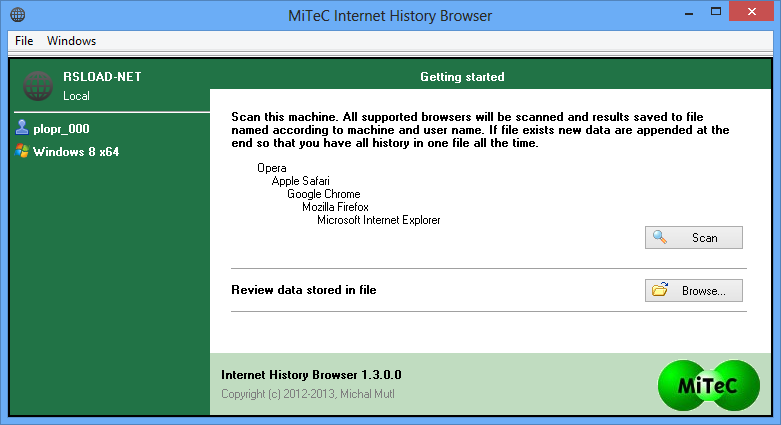781x425 pixels.
Task: Click Apple Safari in the browser list
Action: click(300, 181)
